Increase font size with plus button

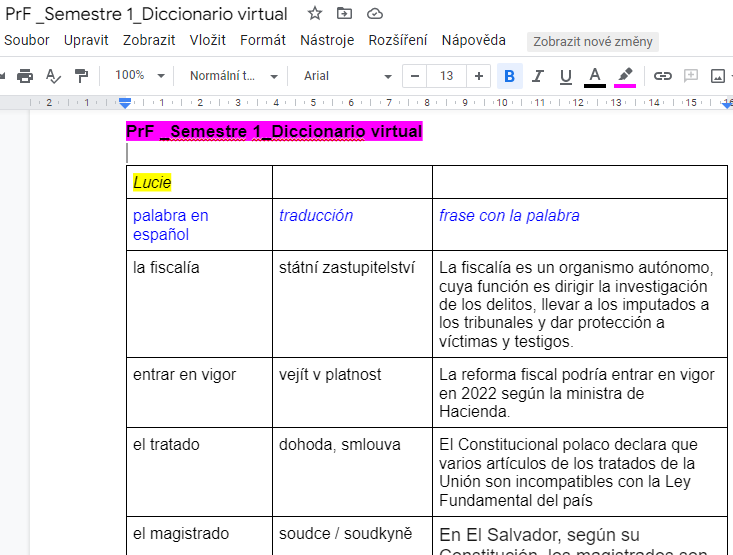click(x=479, y=76)
